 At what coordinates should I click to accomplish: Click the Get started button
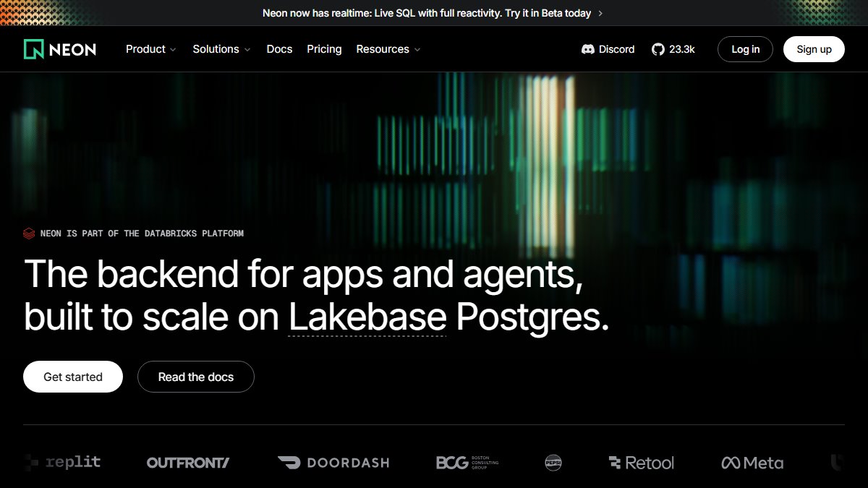click(x=73, y=377)
